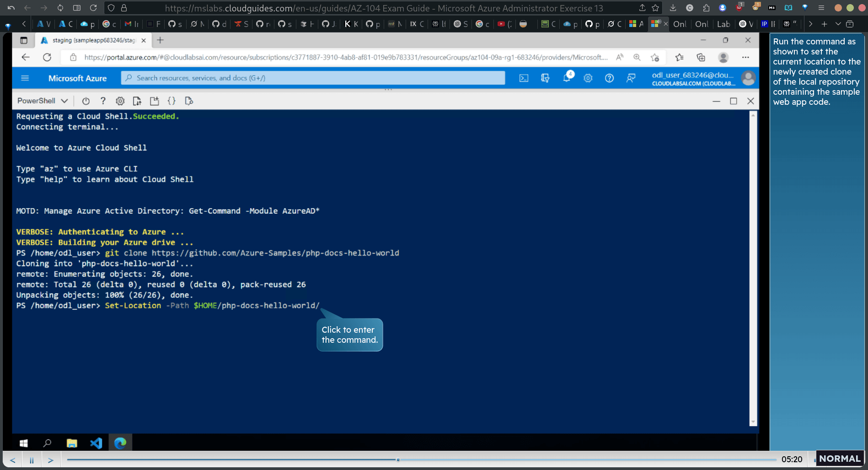Click Microsoft Edge in the taskbar

[120, 443]
